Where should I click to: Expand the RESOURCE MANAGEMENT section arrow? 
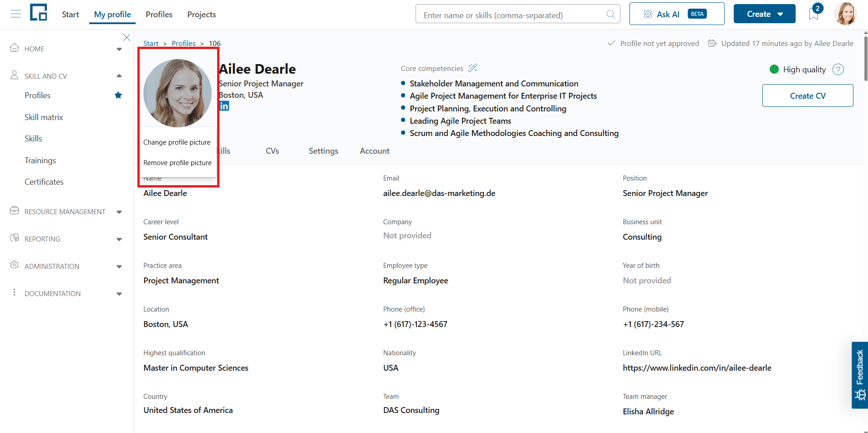click(119, 212)
